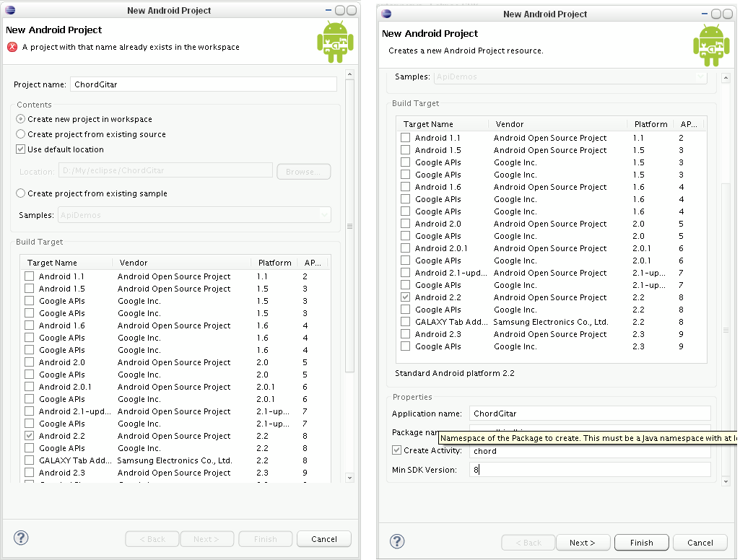
Task: Check Android 2.0 target in right dialog
Action: tap(405, 224)
